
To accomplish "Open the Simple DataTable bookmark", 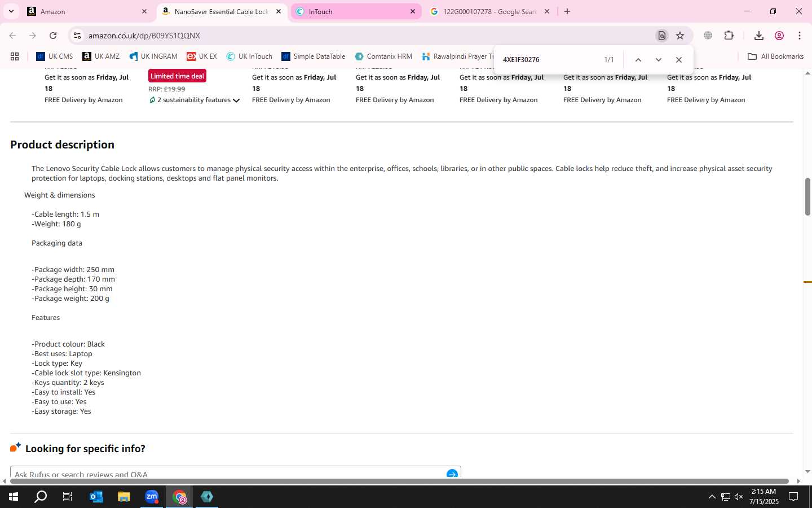I will pyautogui.click(x=313, y=56).
